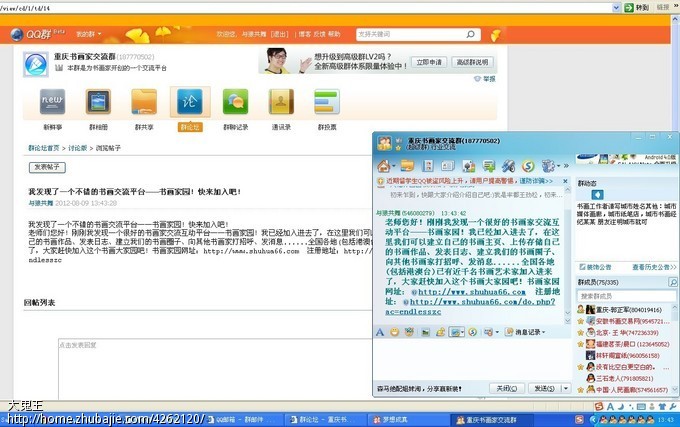Open the 群投票 voting icon

(327, 102)
